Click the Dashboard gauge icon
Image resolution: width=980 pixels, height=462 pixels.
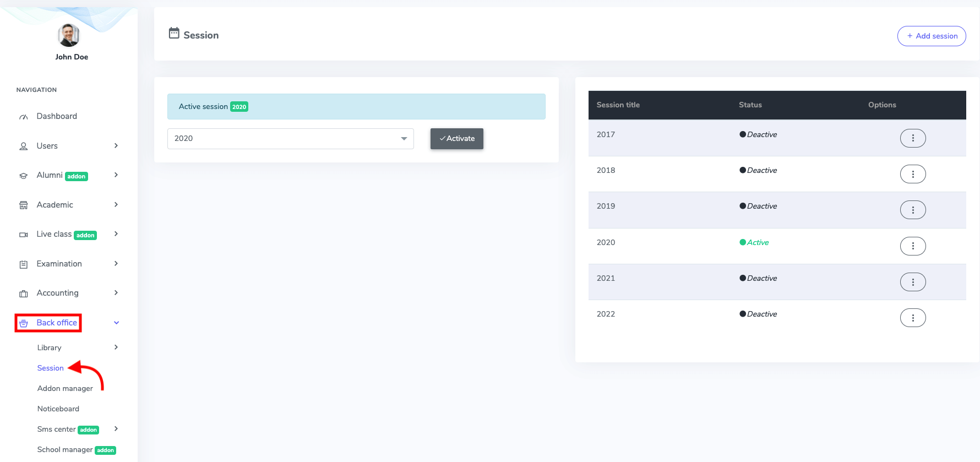tap(24, 117)
